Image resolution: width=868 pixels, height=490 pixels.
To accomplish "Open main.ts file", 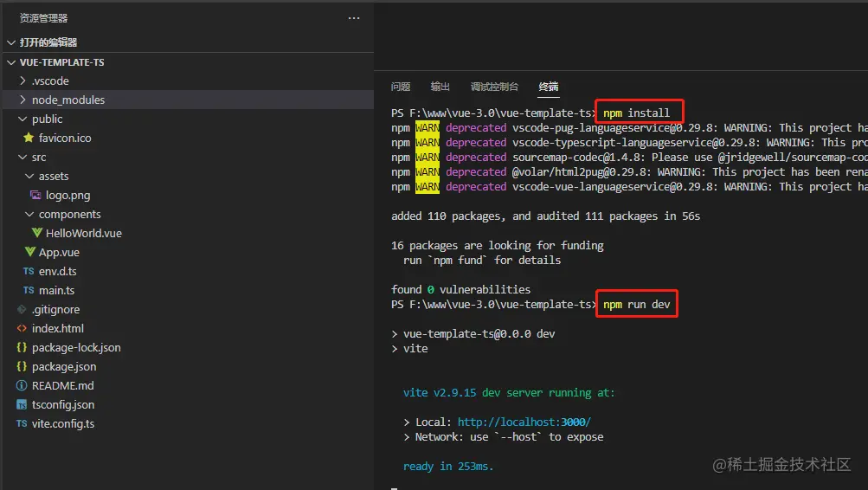I will coord(56,290).
